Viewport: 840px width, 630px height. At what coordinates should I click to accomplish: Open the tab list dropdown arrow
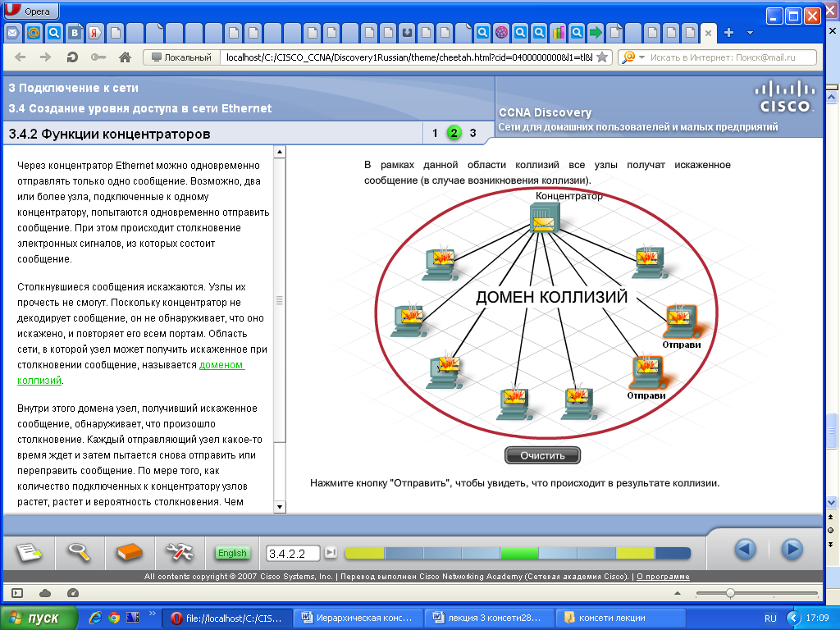tap(750, 33)
